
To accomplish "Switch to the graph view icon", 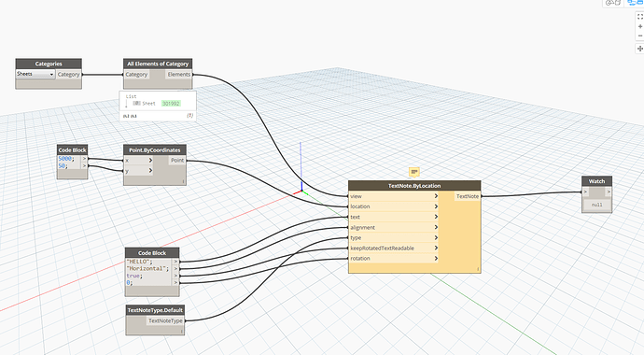I will pyautogui.click(x=635, y=3).
